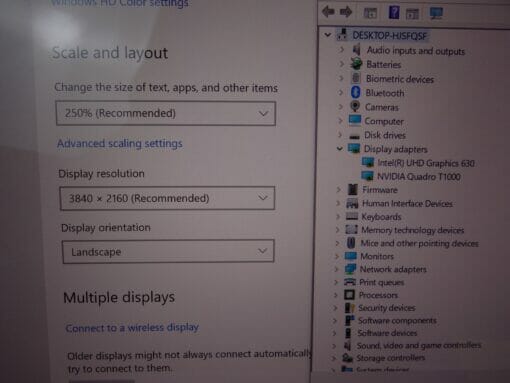Open the Display resolution 3840 × 2160 dropdown

tap(167, 198)
